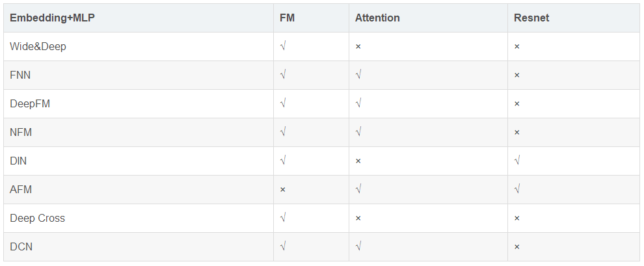The height and width of the screenshot is (266, 644).
Task: Click the DeepFM row label
Action: click(x=30, y=104)
